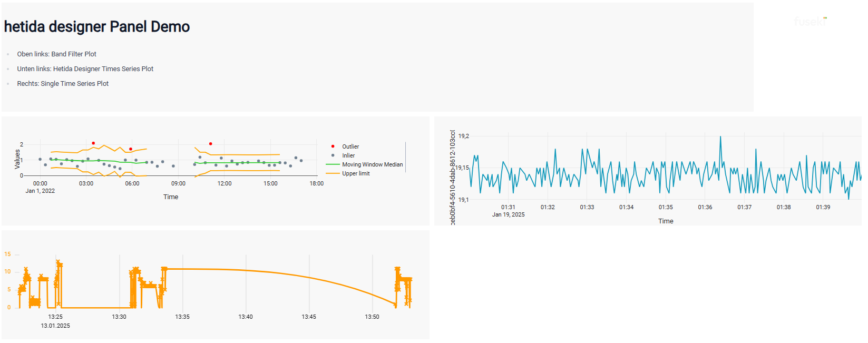Click the 01:34 tick label
Viewport: 868px width, 343px height.
tap(627, 208)
